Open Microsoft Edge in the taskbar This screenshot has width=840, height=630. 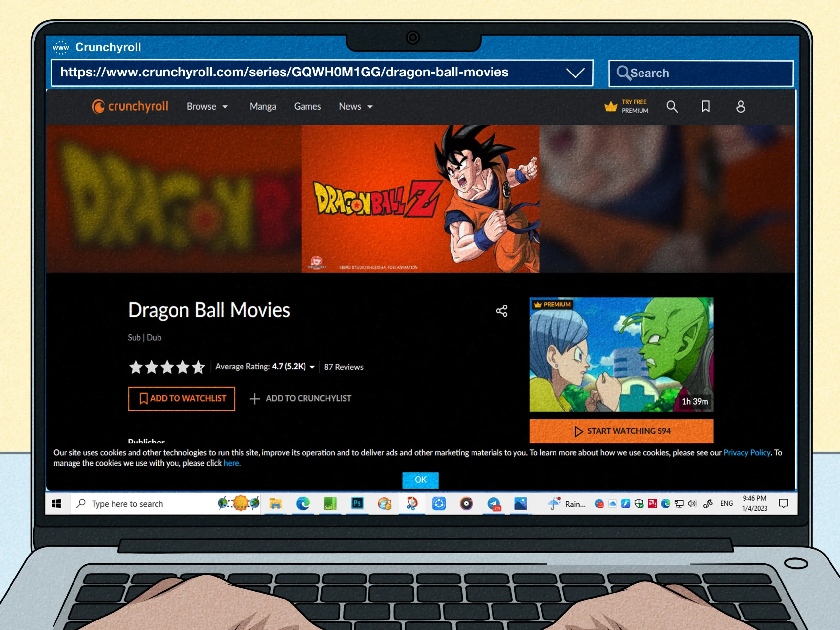pos(303,504)
